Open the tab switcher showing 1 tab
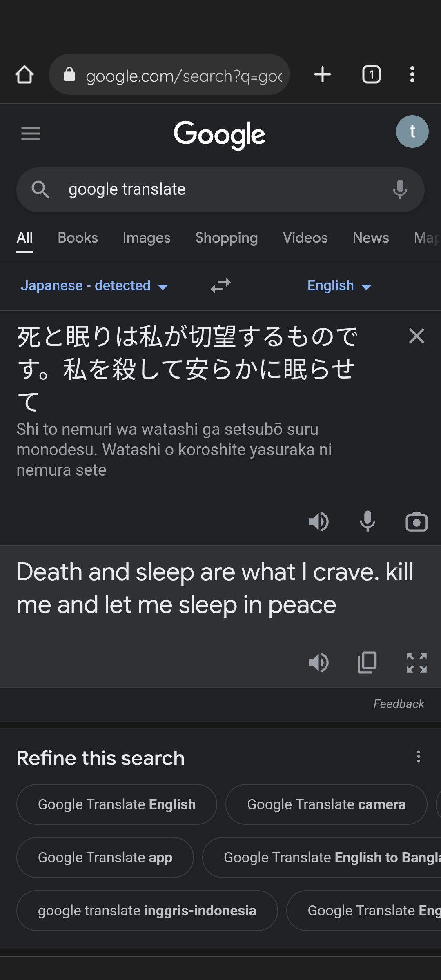This screenshot has height=980, width=441. click(371, 75)
